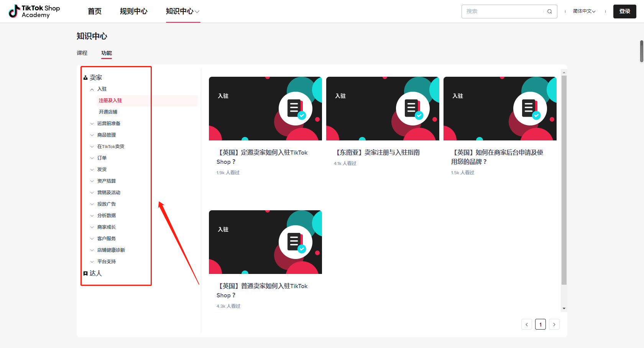The width and height of the screenshot is (644, 348).
Task: Click the 登录 login button
Action: tap(625, 12)
